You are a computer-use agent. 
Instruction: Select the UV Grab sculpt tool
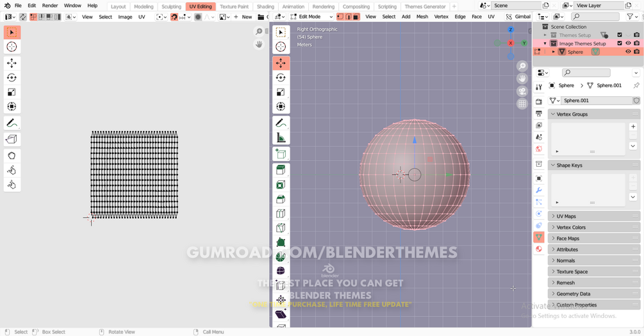point(12,156)
